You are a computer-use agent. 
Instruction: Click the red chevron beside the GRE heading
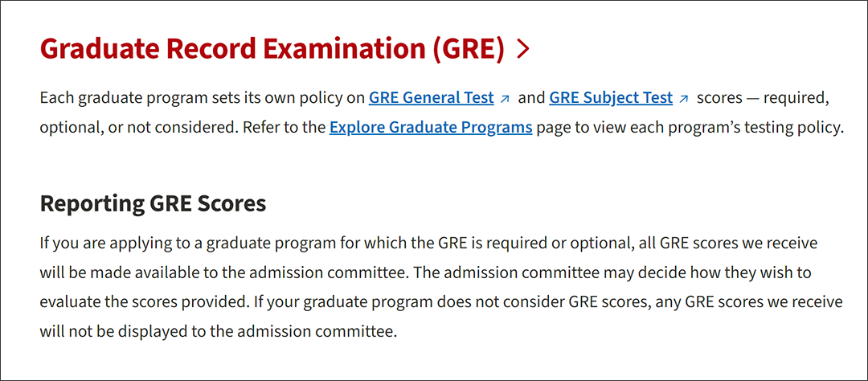(522, 50)
